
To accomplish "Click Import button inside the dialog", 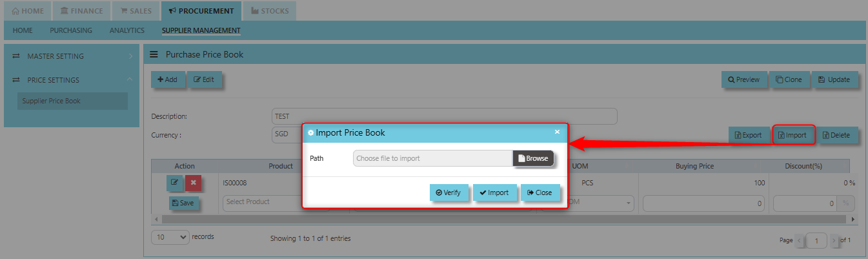I will click(x=494, y=192).
